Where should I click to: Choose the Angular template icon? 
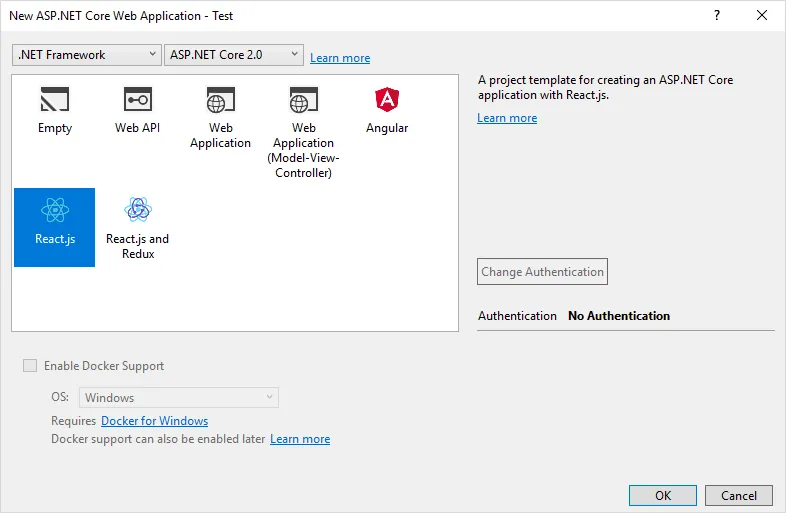[386, 100]
